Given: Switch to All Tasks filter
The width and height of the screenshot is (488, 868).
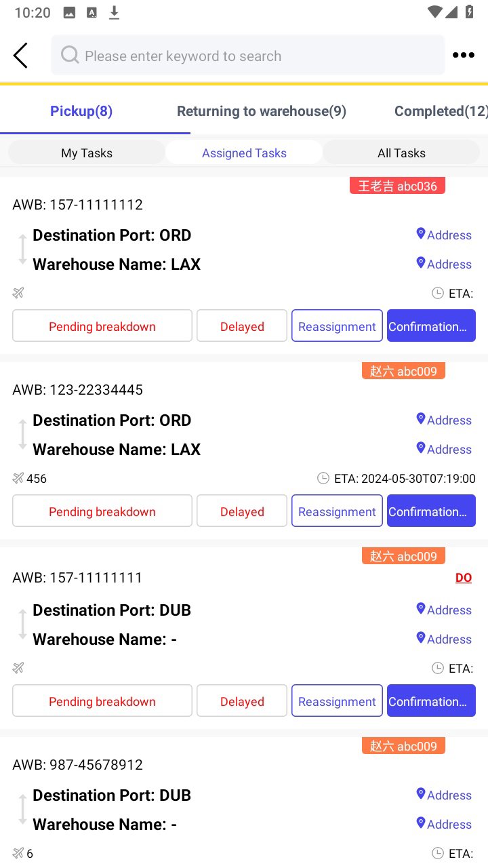Looking at the screenshot, I should [401, 153].
